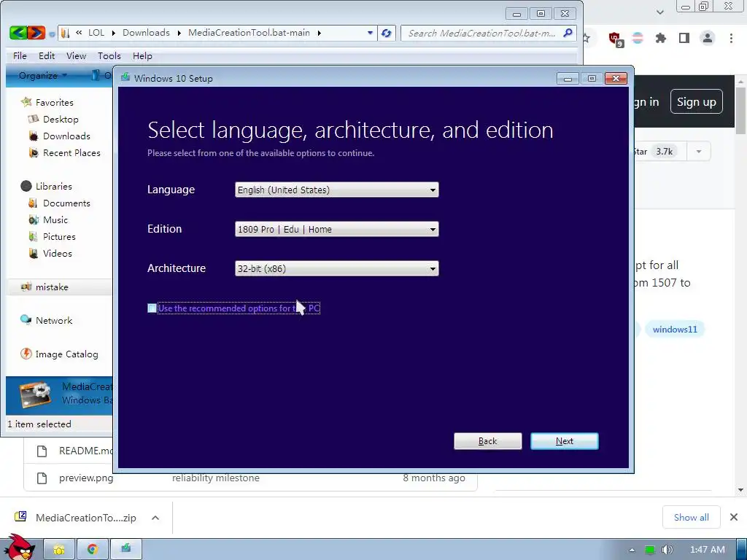
Task: Click the windows11 topic tag
Action: pyautogui.click(x=675, y=329)
